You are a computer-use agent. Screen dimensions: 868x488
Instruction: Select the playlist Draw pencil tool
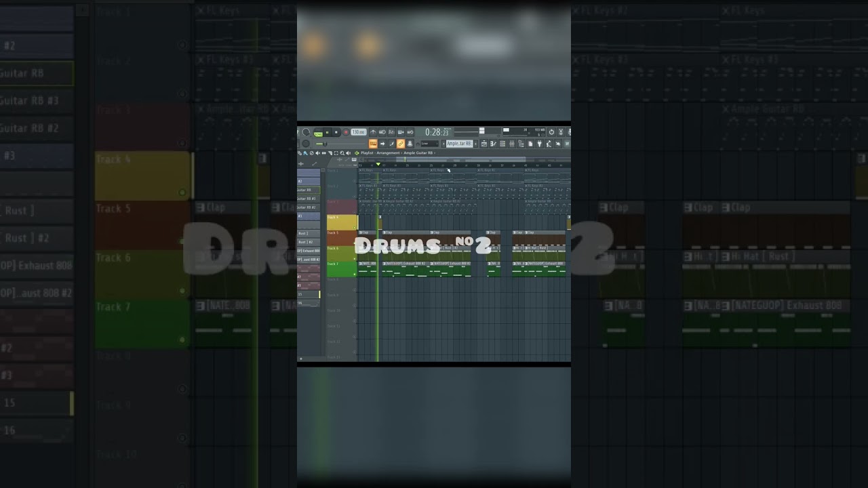pos(299,153)
